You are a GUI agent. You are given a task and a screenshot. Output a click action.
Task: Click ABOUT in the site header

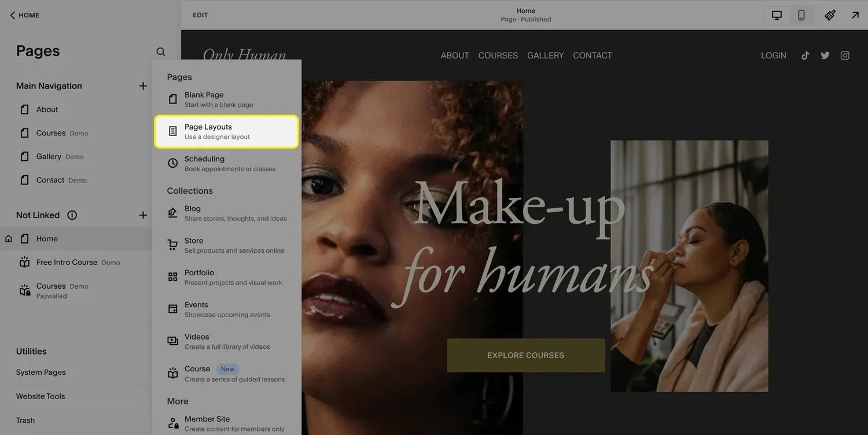(455, 56)
